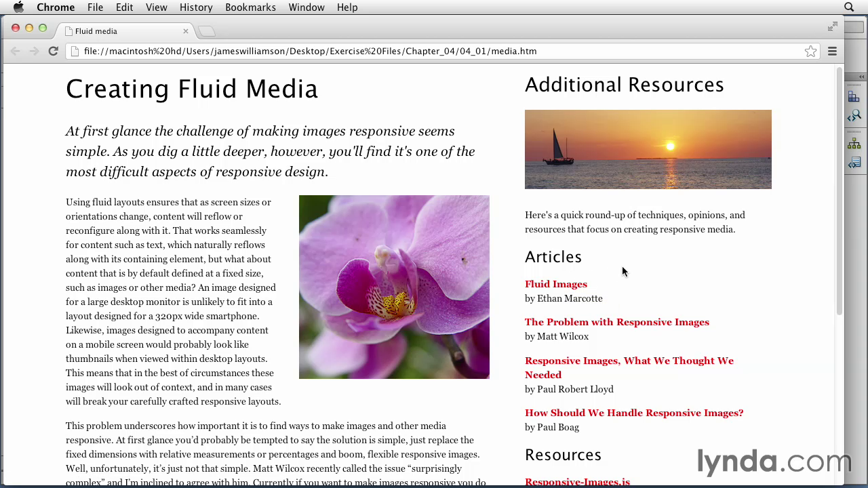Open How Should We Handle Responsive Images link
Screen dimensions: 868x488
pyautogui.click(x=634, y=413)
